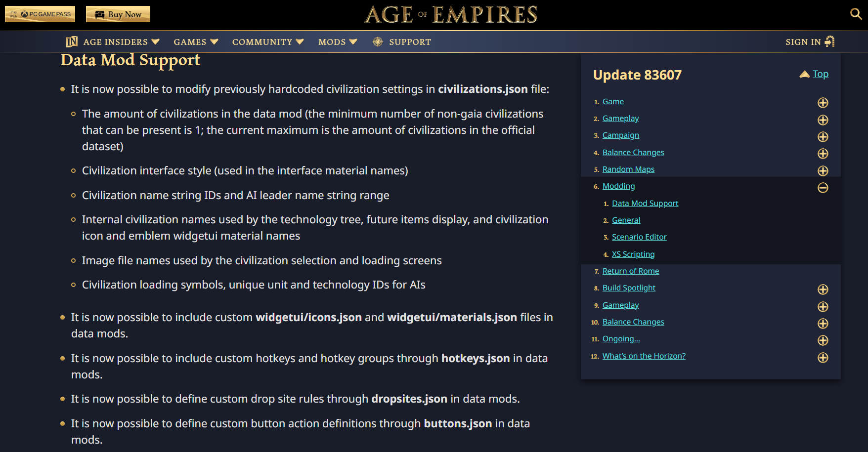Click the Age Insiders logo icon

coord(72,42)
